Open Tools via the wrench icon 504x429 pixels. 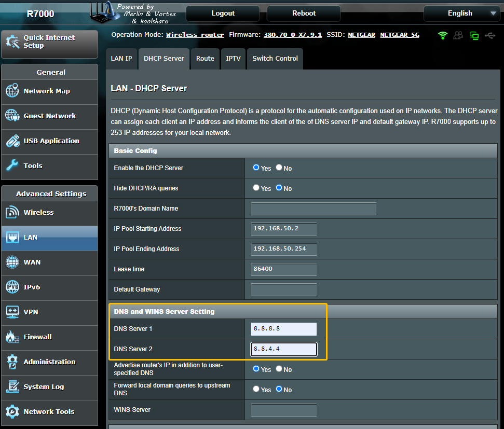12,165
